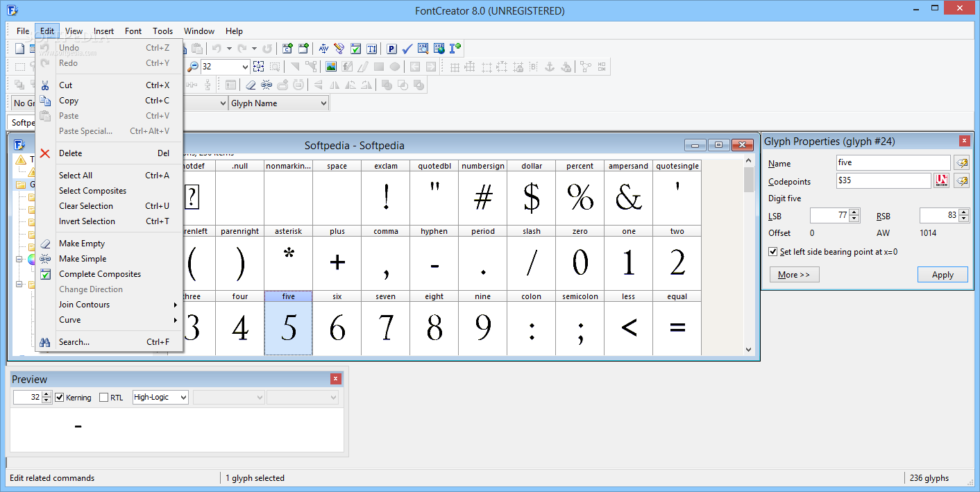Image resolution: width=980 pixels, height=492 pixels.
Task: Open the File menu
Action: point(23,31)
